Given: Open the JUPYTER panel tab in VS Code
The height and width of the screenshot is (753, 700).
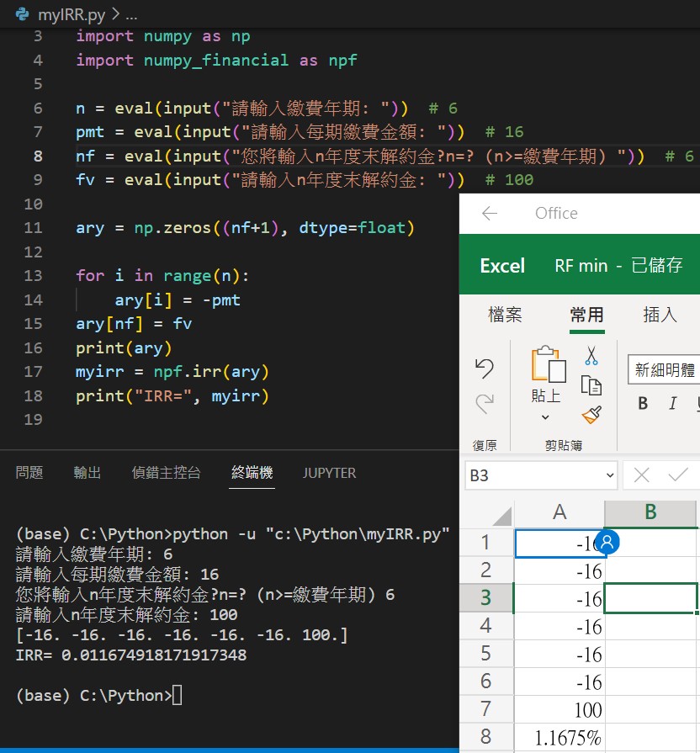Looking at the screenshot, I should [328, 473].
